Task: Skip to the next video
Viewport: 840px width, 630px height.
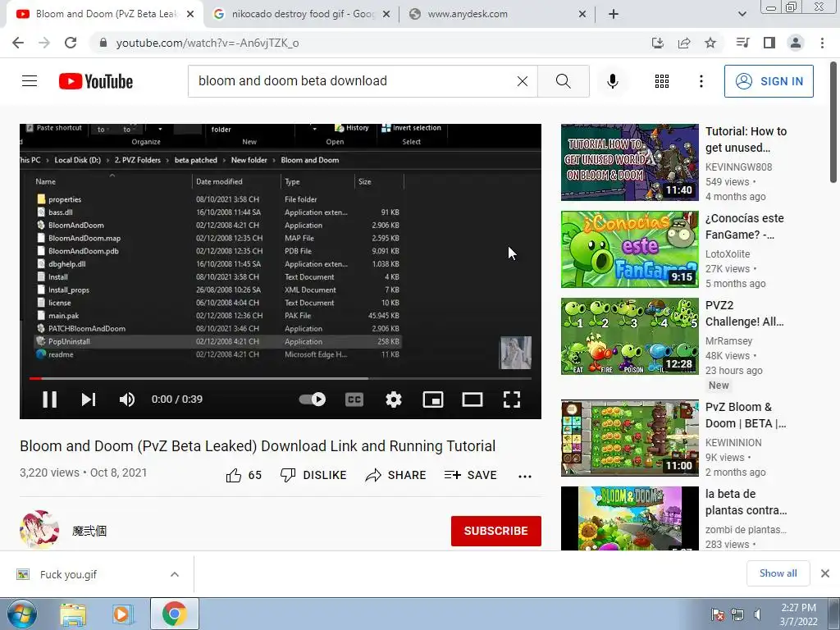Action: point(89,399)
